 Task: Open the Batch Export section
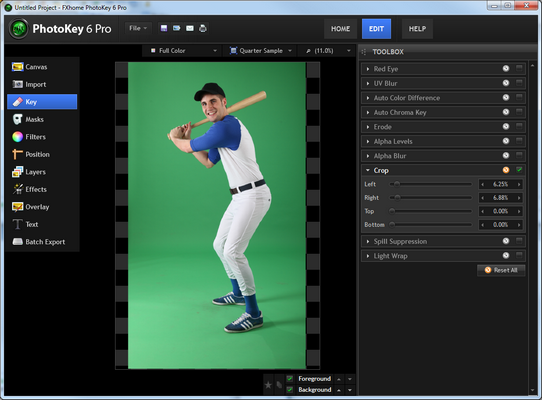[42, 242]
